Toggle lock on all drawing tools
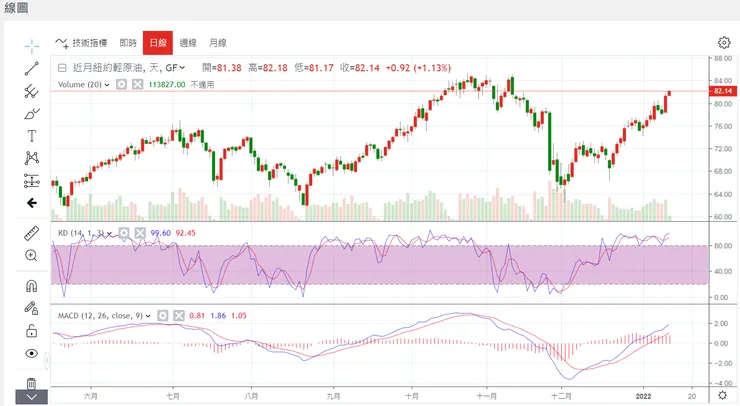This screenshot has height=406, width=740. pos(31,331)
